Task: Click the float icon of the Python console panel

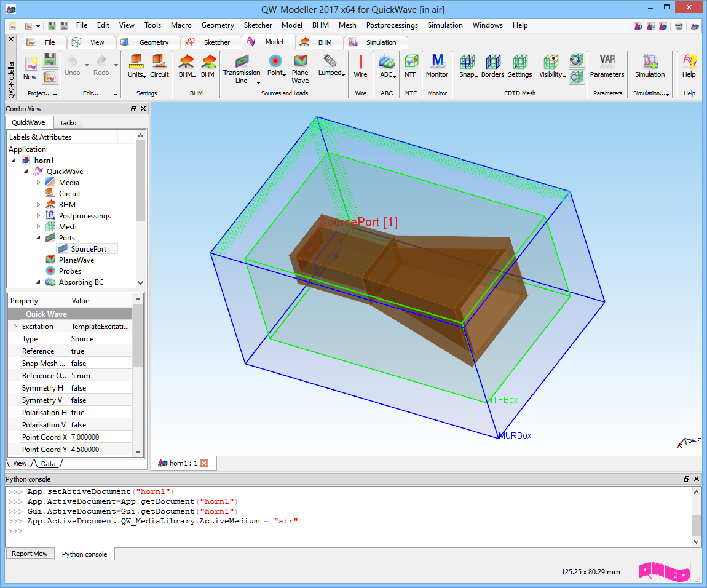Action: (x=687, y=479)
